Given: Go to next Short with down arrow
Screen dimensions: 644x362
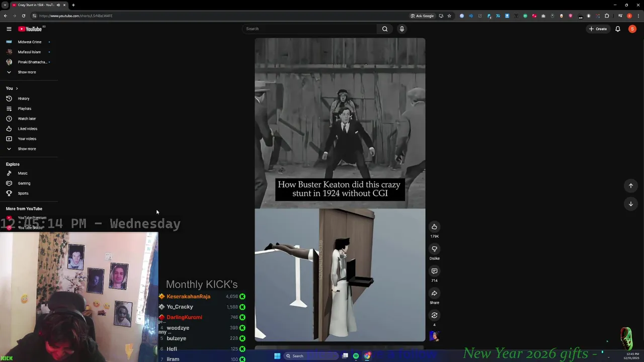Looking at the screenshot, I should tap(631, 204).
